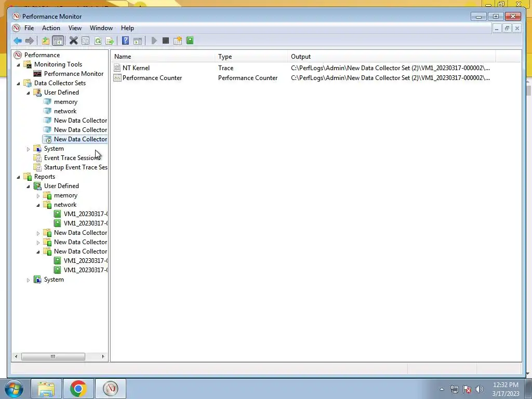Restore the inner console window
Image resolution: width=532 pixels, height=399 pixels.
click(x=507, y=29)
